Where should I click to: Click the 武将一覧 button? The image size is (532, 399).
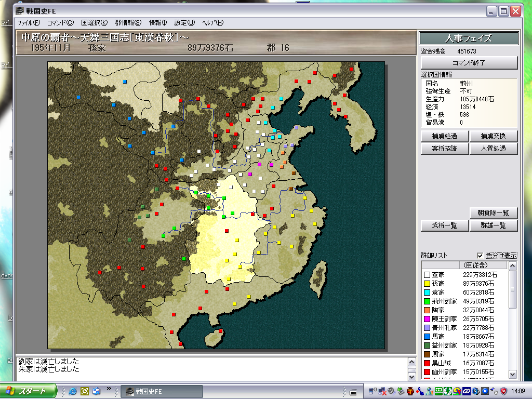(x=444, y=225)
